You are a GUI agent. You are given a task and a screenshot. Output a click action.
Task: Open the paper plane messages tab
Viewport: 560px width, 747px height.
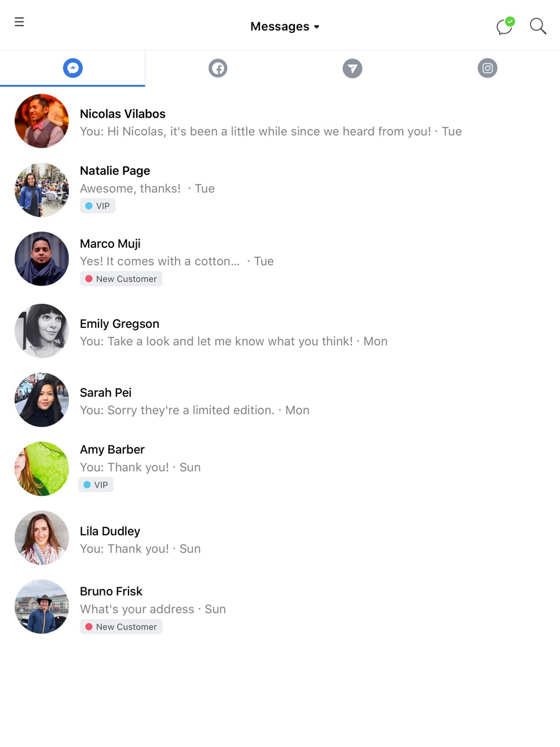click(352, 68)
